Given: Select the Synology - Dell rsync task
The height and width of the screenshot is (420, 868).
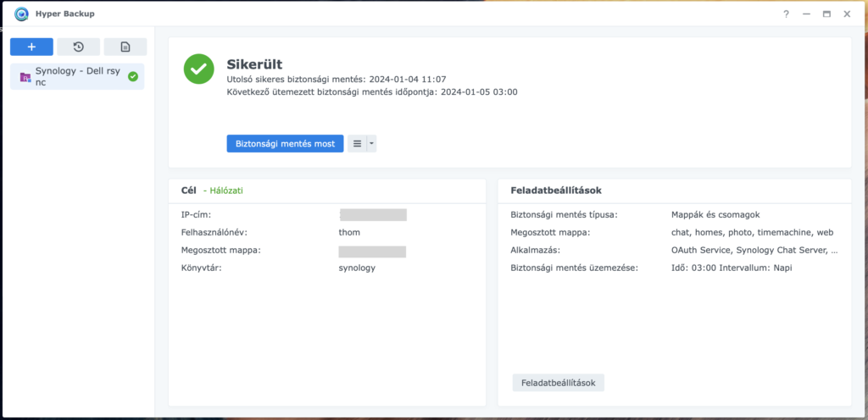Looking at the screenshot, I should point(77,76).
